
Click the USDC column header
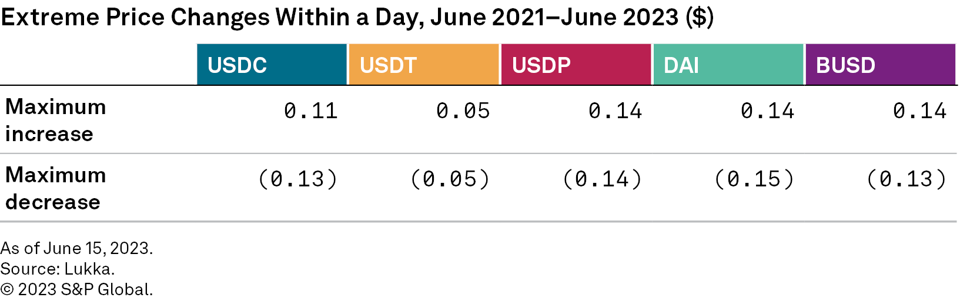tap(272, 65)
